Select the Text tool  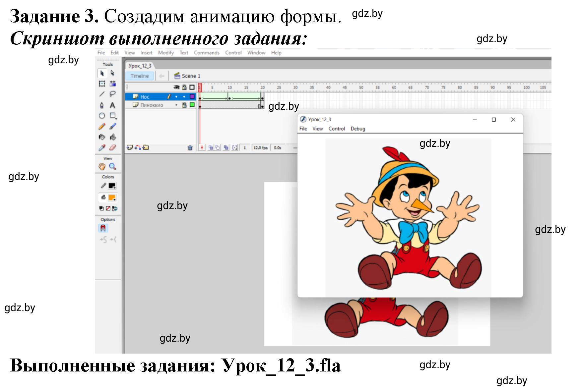click(113, 105)
